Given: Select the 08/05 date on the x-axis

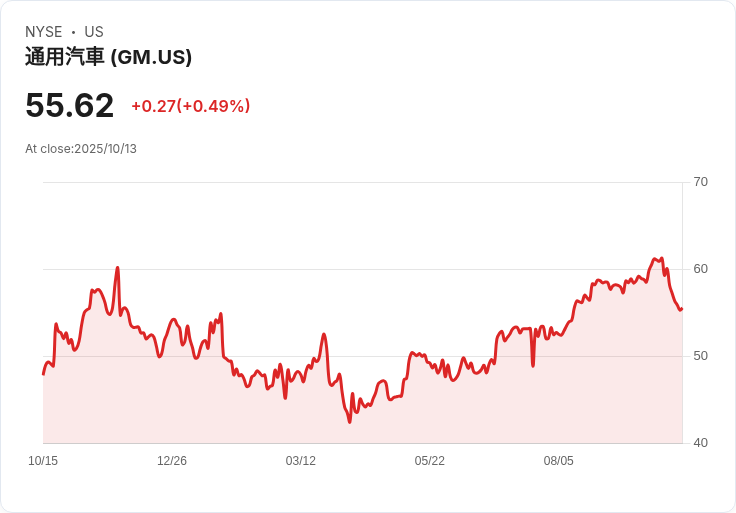Looking at the screenshot, I should [x=559, y=461].
